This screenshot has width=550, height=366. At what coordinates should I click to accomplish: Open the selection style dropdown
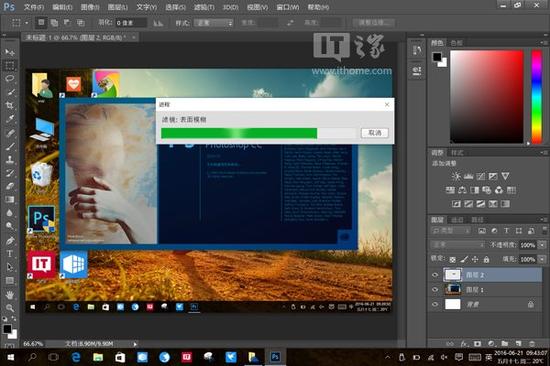coord(214,23)
